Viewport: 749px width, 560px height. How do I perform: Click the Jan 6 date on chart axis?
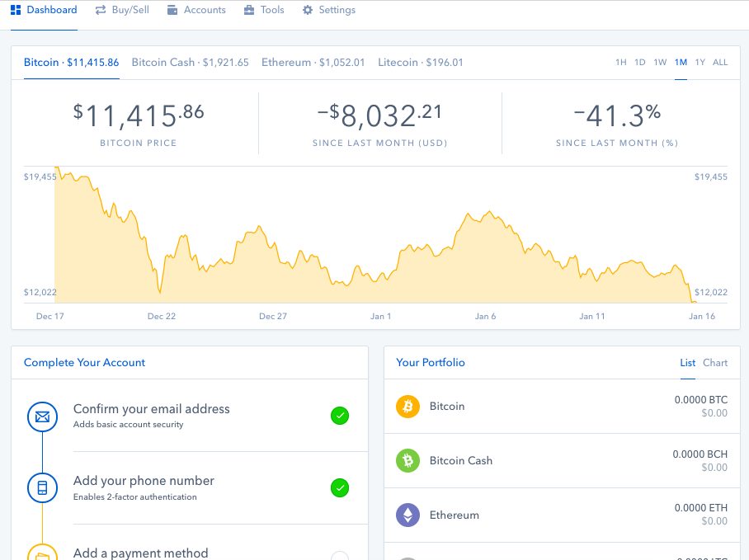click(x=485, y=317)
